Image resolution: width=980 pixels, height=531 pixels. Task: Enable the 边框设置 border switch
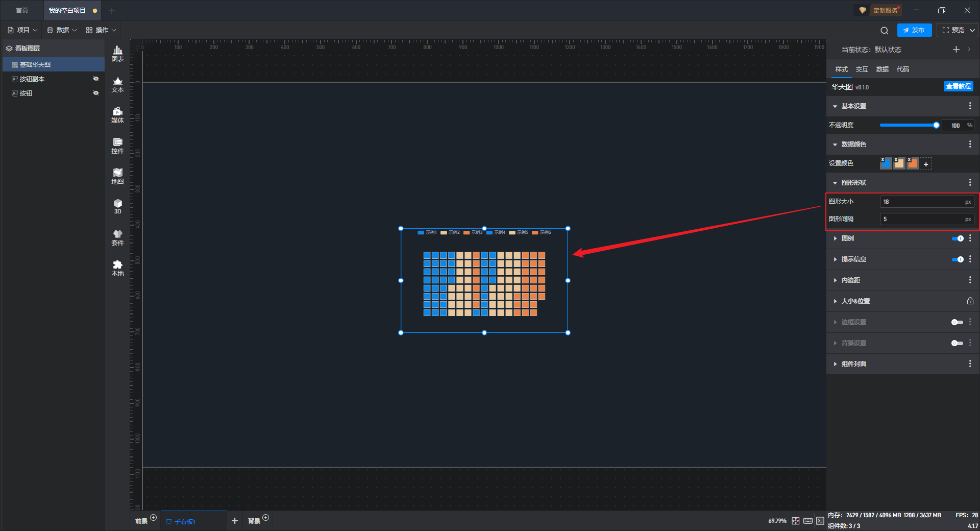click(957, 322)
